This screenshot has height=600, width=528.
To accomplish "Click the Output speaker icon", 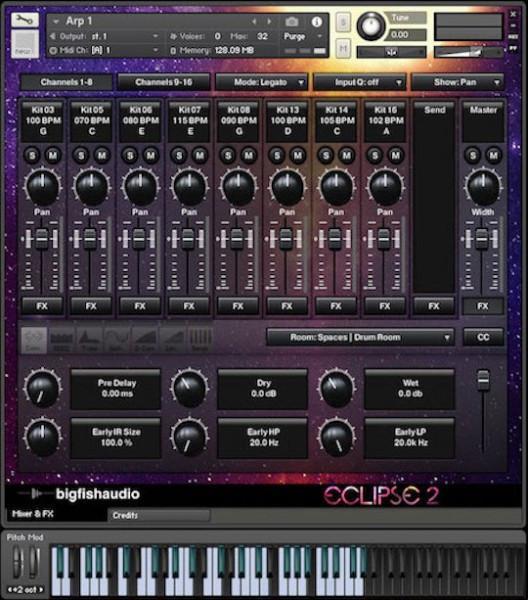I will [53, 36].
